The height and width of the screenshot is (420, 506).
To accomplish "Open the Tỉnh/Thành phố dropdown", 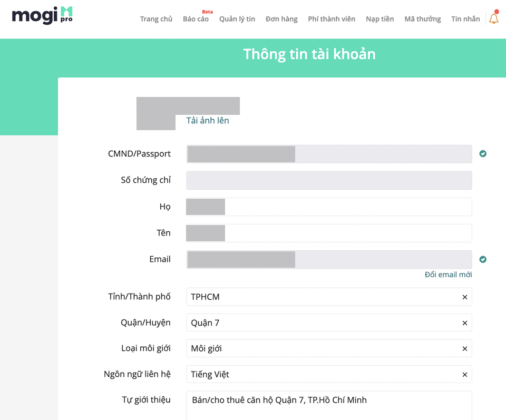I will [x=322, y=297].
